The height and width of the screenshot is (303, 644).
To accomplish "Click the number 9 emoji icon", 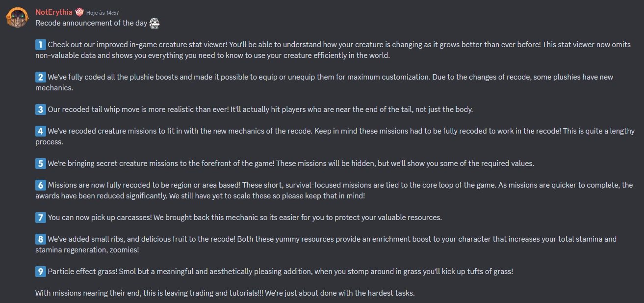I will click(41, 272).
